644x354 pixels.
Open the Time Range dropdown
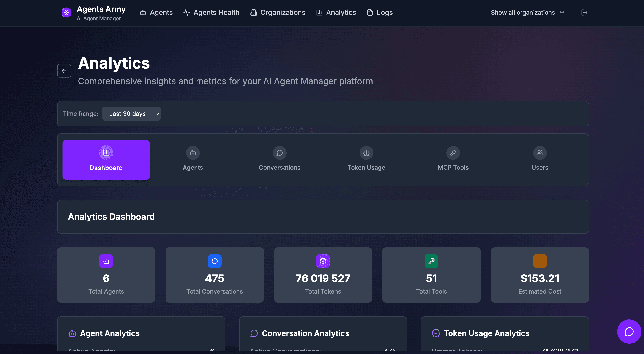click(131, 114)
